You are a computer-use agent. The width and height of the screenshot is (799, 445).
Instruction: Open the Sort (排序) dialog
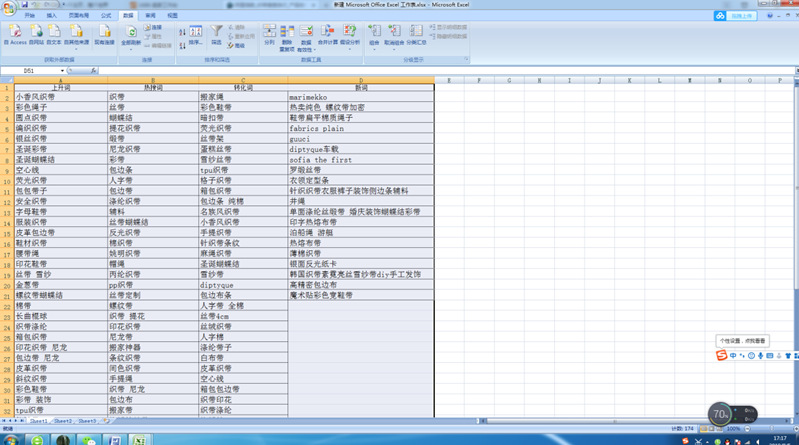click(196, 35)
